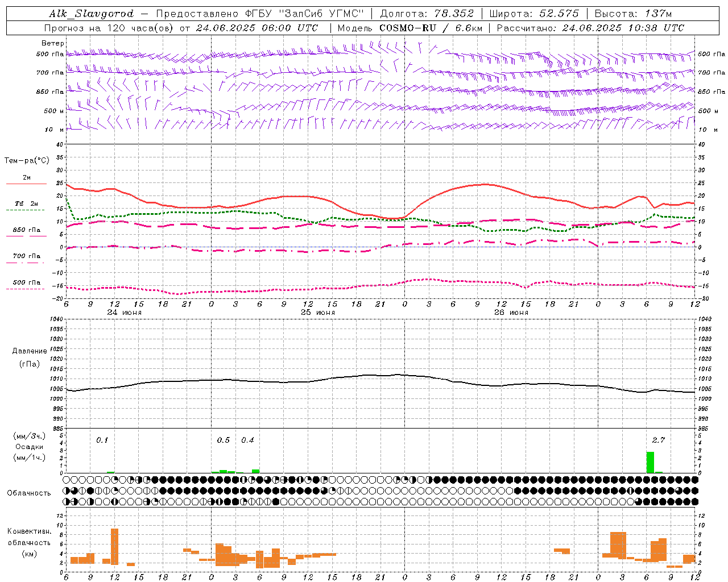Click the -20 mark on right temperature axis
The image size is (728, 582).
click(x=703, y=299)
